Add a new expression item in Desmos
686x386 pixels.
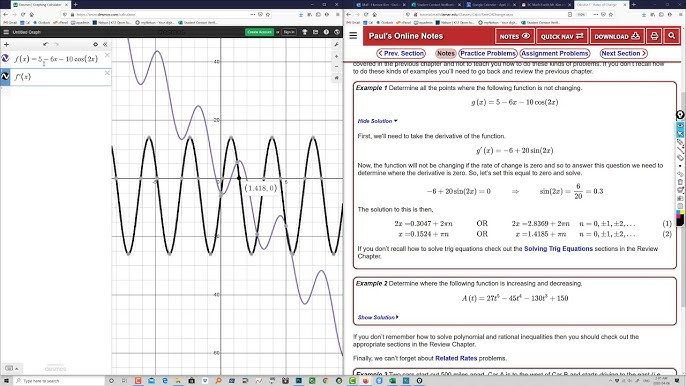pos(6,44)
